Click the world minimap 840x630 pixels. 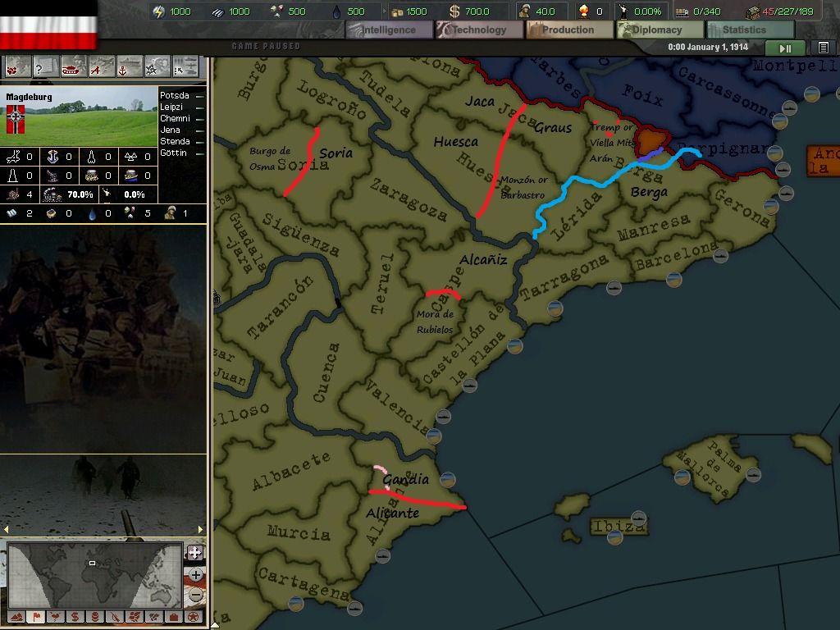pos(94,575)
